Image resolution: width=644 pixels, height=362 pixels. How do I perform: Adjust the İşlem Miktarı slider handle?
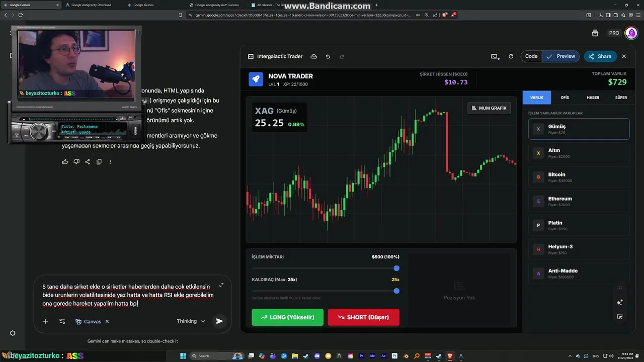pyautogui.click(x=396, y=268)
